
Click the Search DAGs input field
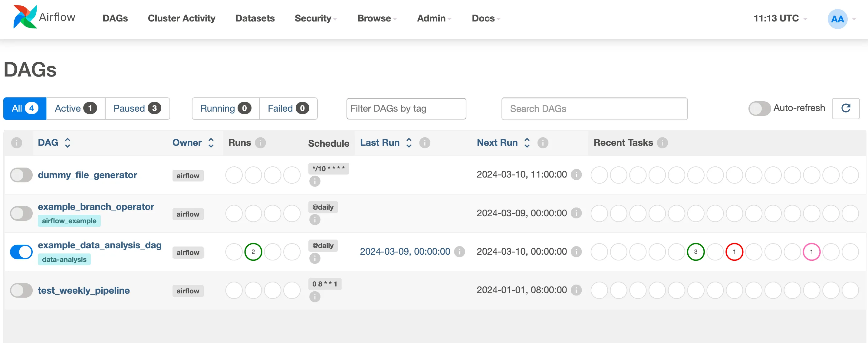point(594,108)
